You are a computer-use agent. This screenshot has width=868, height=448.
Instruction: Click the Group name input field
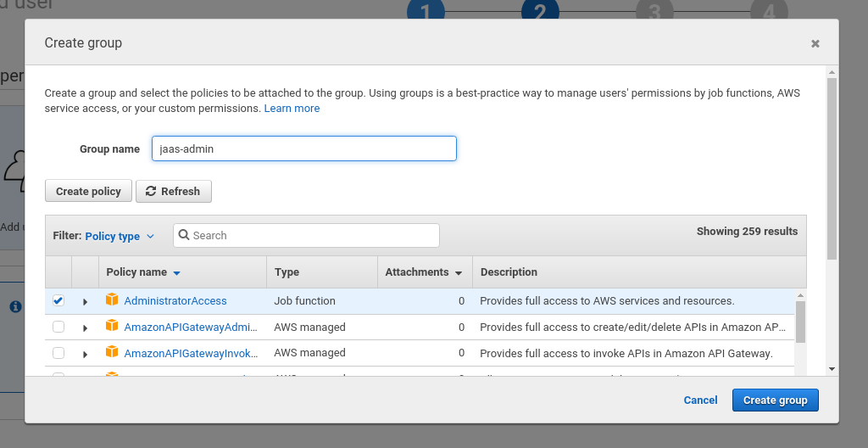[304, 148]
